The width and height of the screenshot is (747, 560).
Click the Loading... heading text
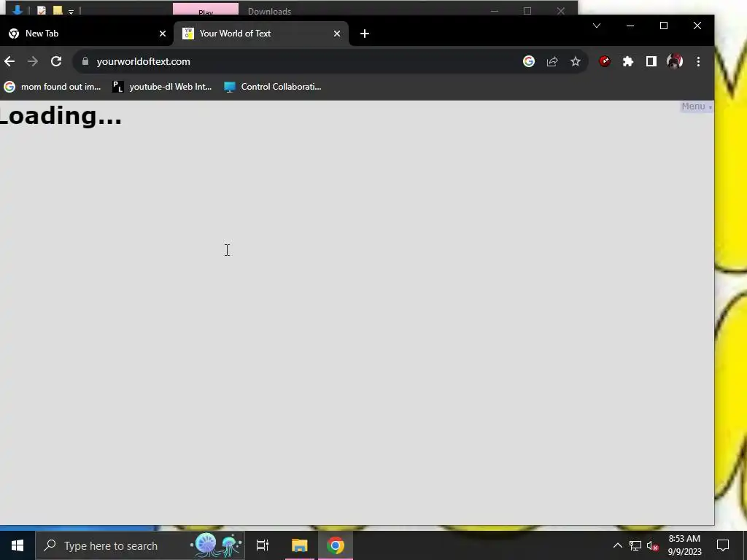60,116
